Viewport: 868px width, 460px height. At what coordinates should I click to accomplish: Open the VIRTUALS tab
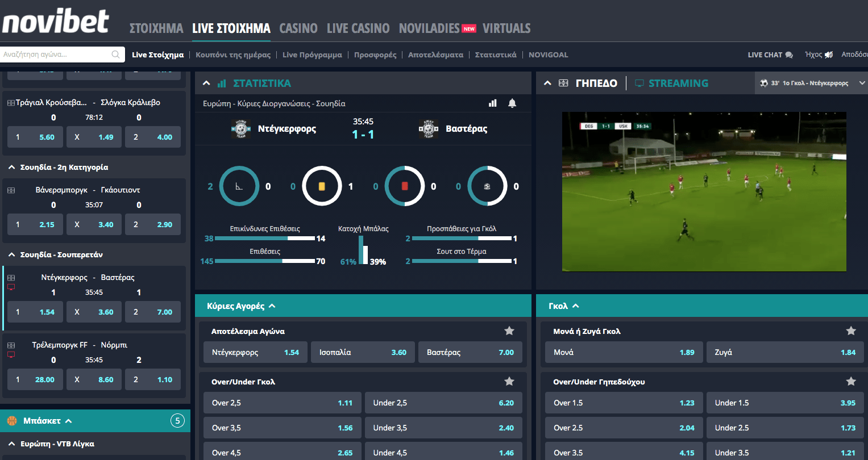[506, 28]
